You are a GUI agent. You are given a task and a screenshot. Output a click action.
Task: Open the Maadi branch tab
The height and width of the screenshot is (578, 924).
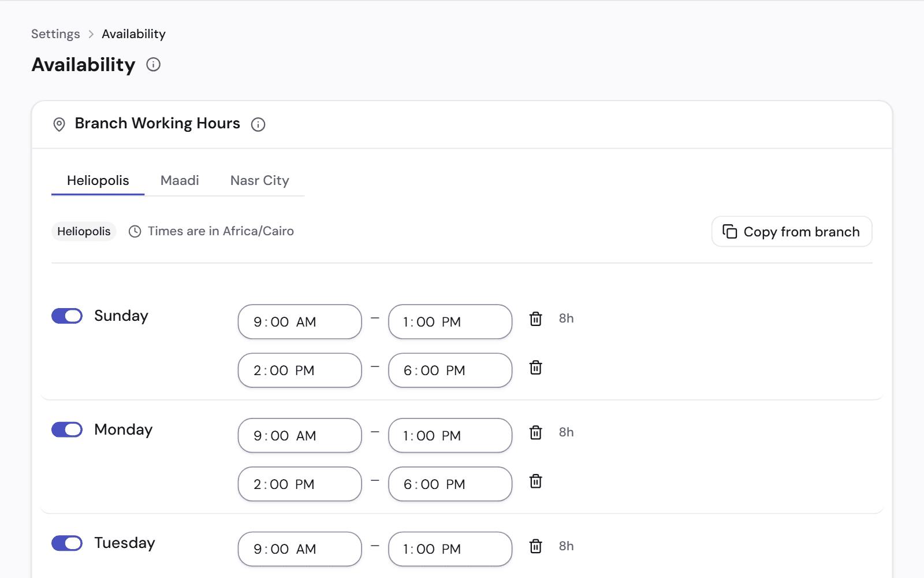point(180,180)
